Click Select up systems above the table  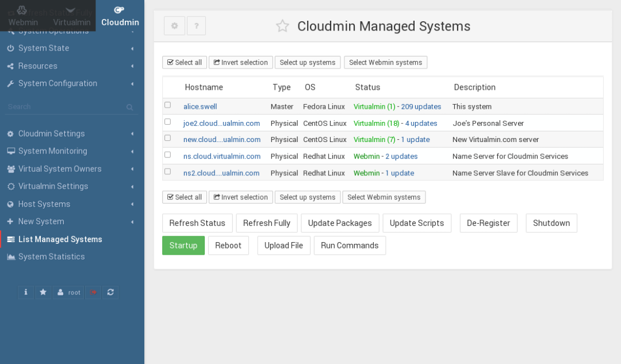pos(308,63)
